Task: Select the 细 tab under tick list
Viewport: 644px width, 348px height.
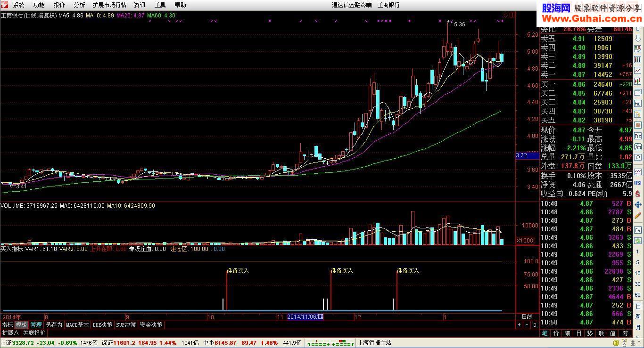Action: click(x=567, y=333)
